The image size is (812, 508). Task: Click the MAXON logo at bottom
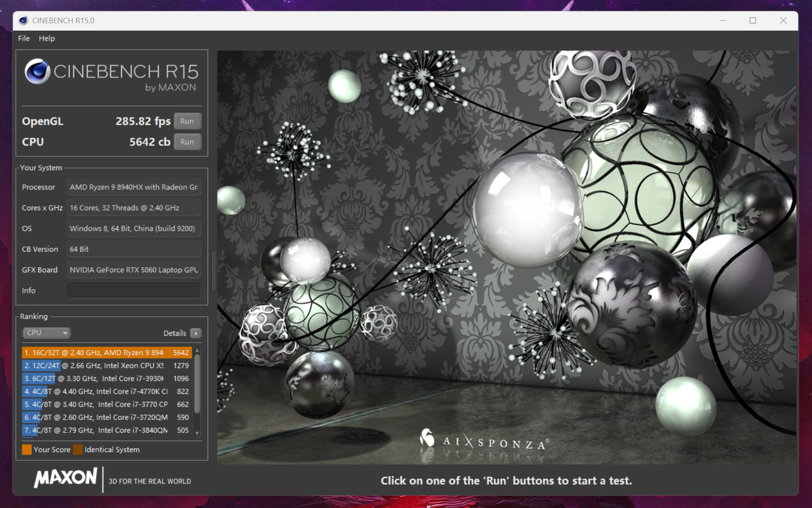(x=65, y=478)
